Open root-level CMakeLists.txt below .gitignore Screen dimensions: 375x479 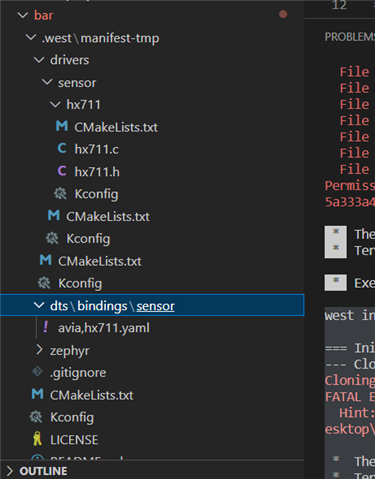click(92, 395)
